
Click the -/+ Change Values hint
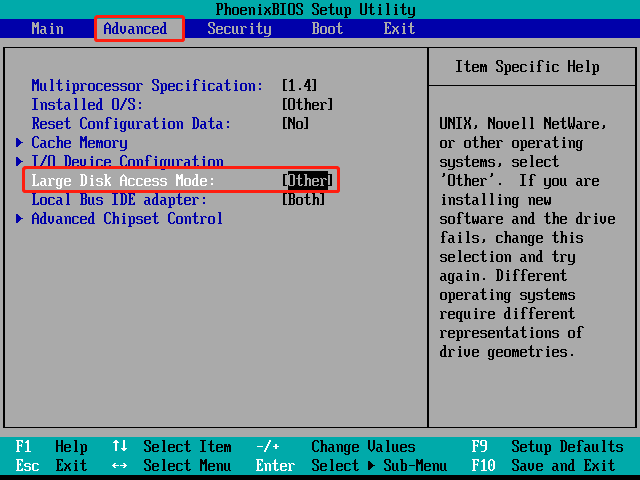[x=336, y=447]
